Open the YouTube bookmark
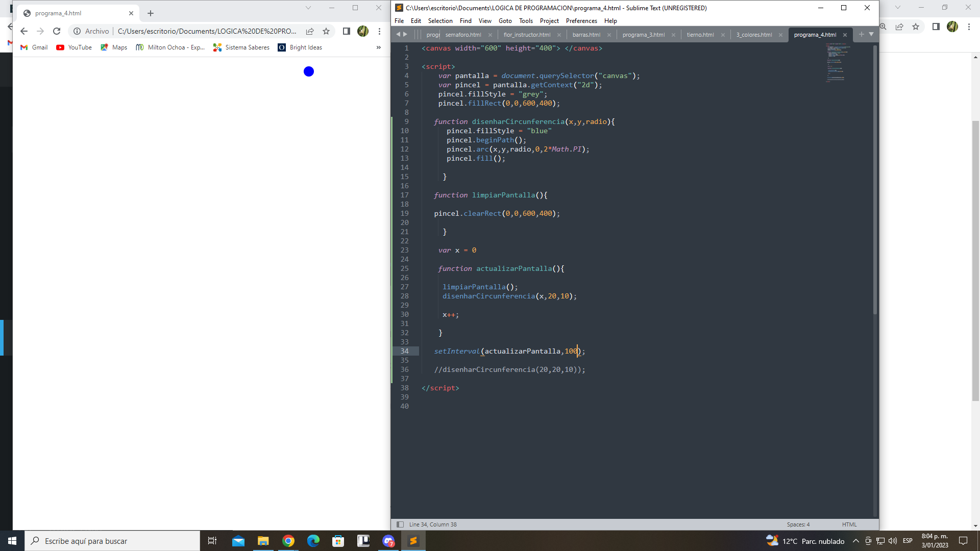 pyautogui.click(x=74, y=47)
